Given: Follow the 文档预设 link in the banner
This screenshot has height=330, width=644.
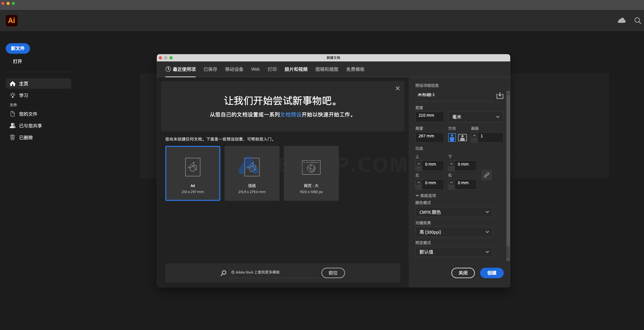Looking at the screenshot, I should [x=291, y=115].
